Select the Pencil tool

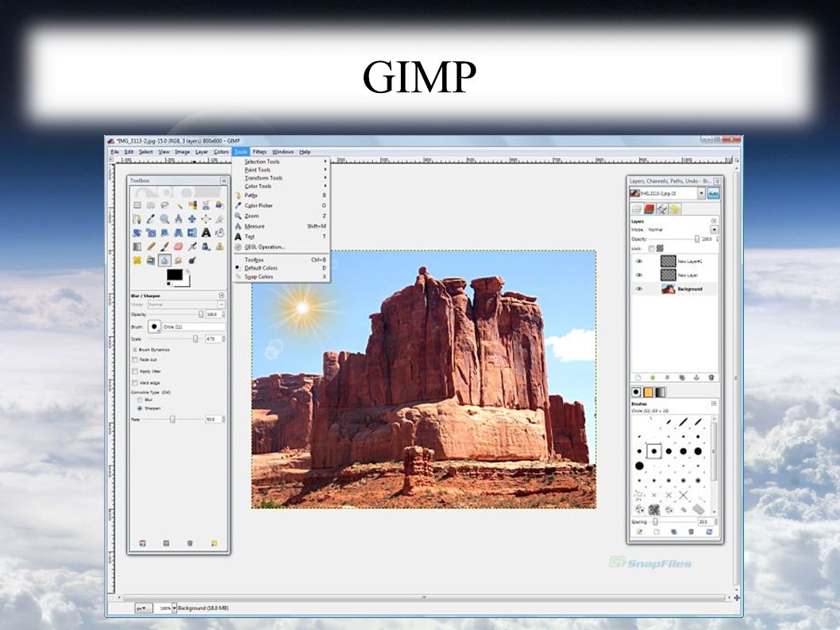click(151, 246)
